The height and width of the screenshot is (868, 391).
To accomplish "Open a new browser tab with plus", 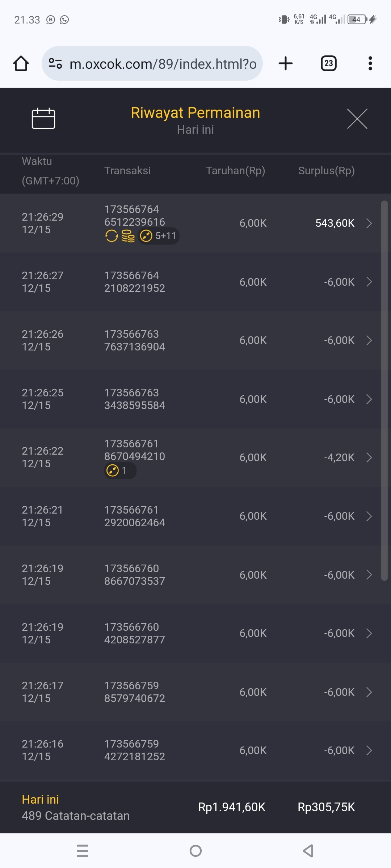I will (286, 64).
